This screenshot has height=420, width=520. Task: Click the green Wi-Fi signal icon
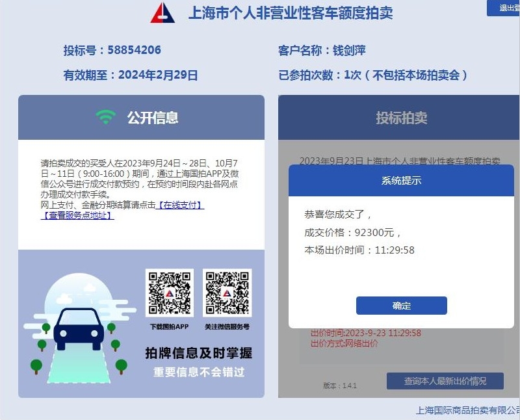pos(106,117)
